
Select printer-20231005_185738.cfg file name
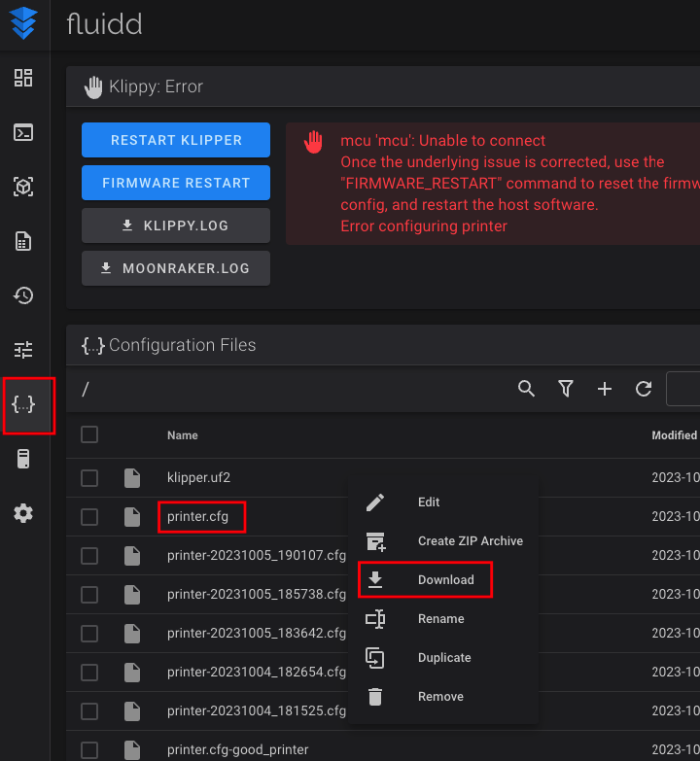click(257, 594)
